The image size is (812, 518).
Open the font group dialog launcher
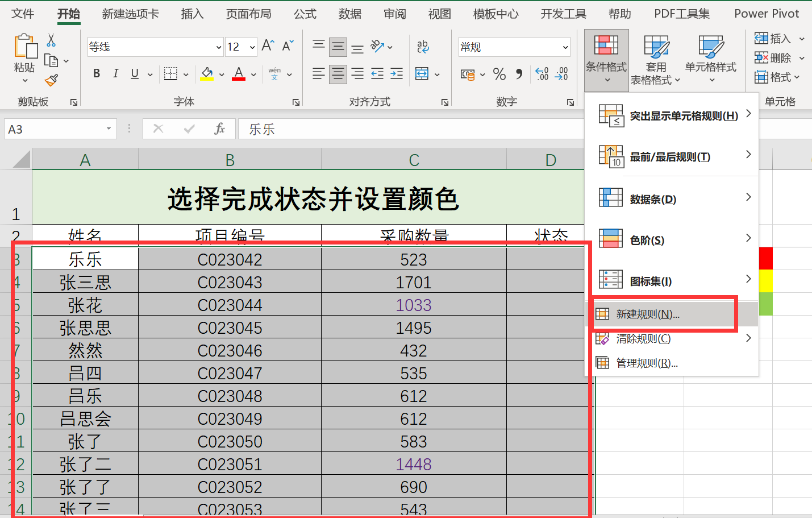(x=296, y=102)
